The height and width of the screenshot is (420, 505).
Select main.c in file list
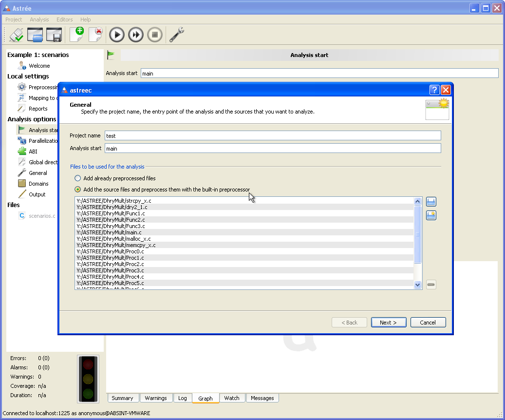click(x=245, y=232)
